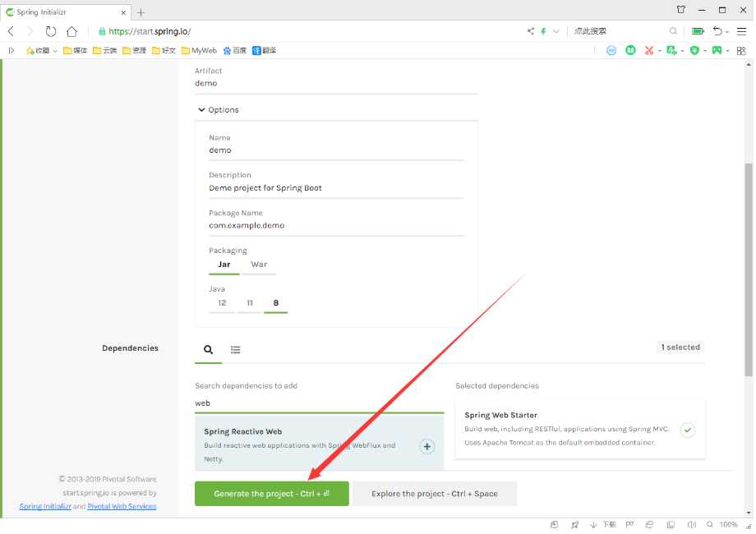Select Java version 11
The width and height of the screenshot is (756, 534).
[250, 303]
